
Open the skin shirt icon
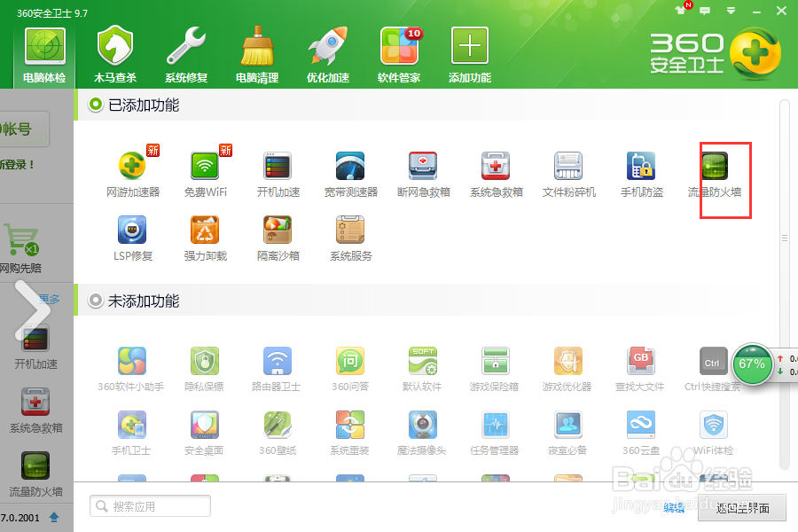pos(680,11)
